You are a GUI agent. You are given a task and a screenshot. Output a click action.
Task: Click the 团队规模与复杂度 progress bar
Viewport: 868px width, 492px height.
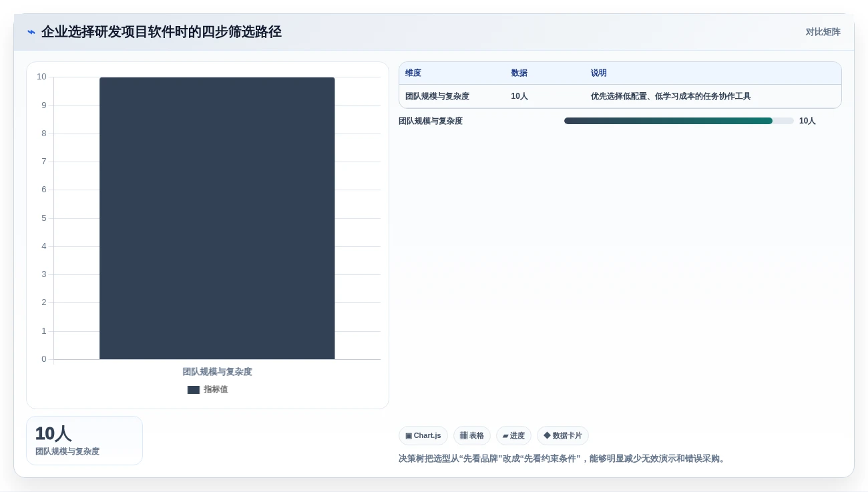coord(679,121)
